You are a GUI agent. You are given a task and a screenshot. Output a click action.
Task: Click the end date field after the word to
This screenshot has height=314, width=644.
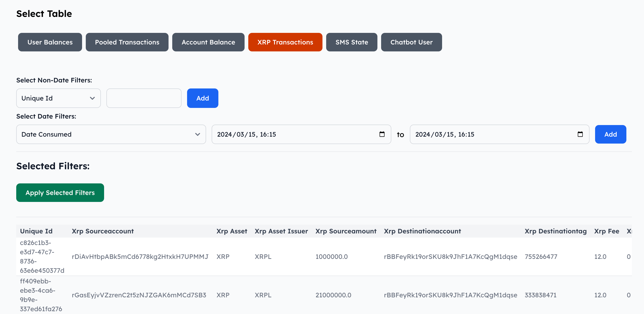click(475, 134)
